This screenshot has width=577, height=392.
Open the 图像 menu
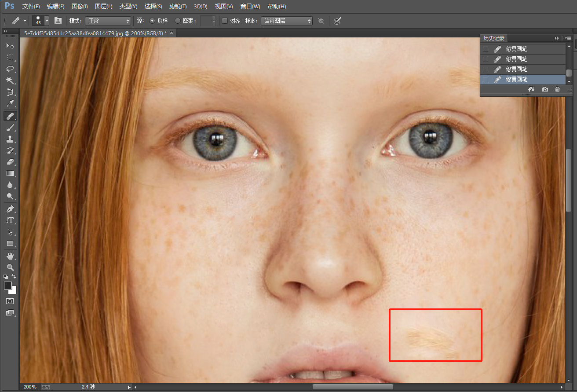coord(80,7)
